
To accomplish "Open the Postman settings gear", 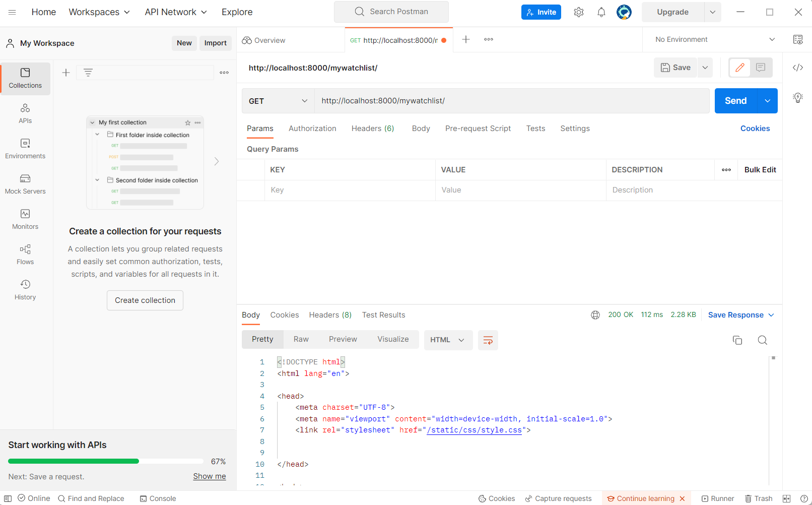I will [578, 12].
